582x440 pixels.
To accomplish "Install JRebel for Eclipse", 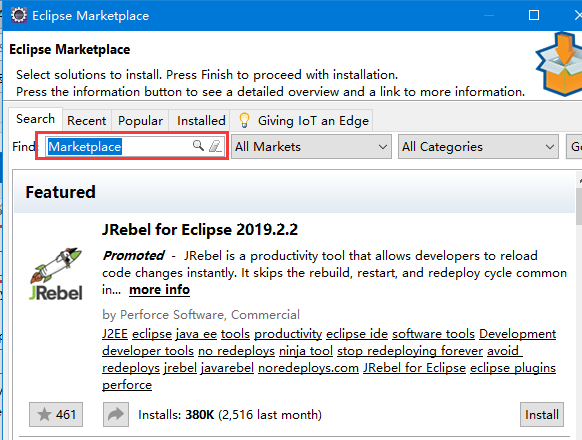I will click(542, 414).
